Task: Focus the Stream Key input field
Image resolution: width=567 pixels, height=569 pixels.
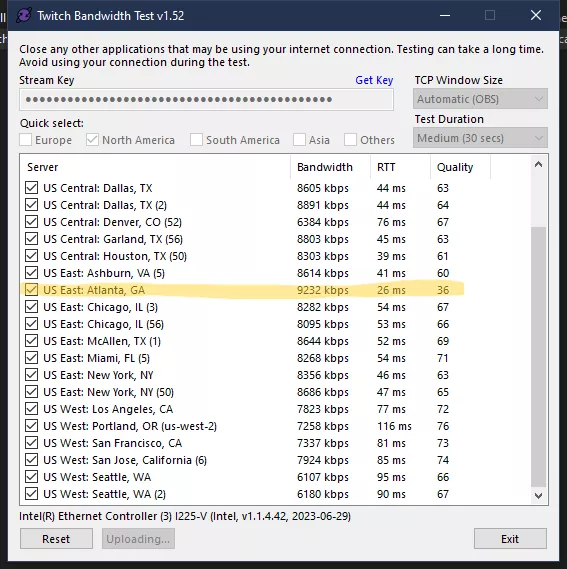Action: [206, 99]
